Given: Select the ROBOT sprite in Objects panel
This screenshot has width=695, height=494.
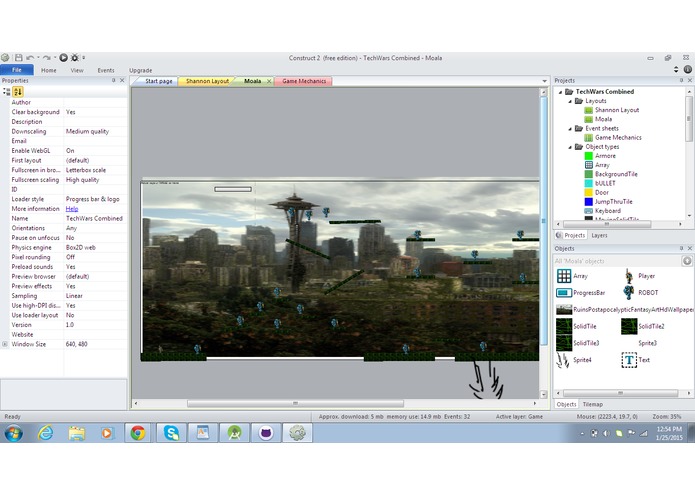Looking at the screenshot, I should (x=629, y=292).
